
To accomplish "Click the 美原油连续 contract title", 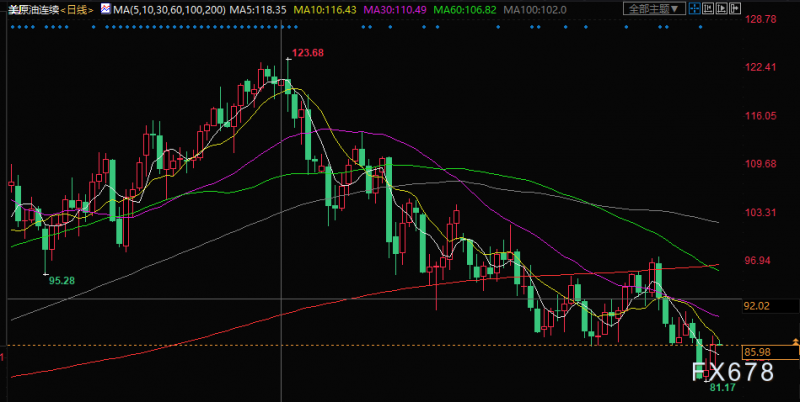I will (33, 9).
